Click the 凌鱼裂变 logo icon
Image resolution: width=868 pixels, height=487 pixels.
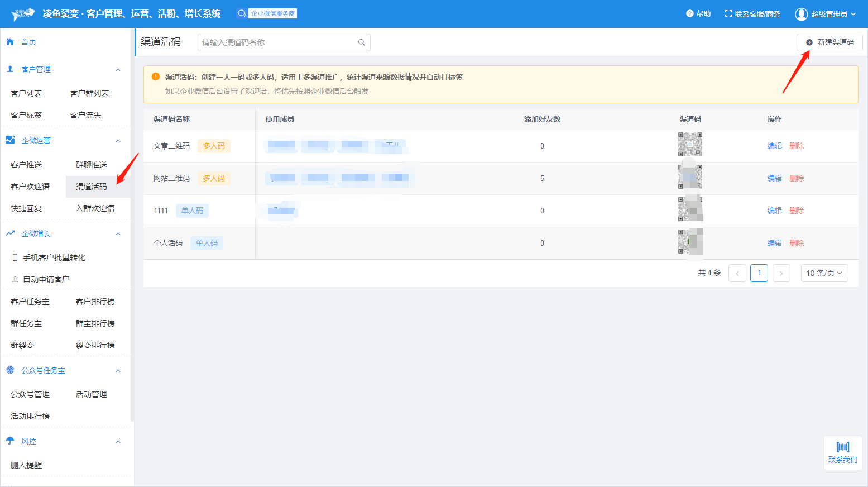[23, 14]
